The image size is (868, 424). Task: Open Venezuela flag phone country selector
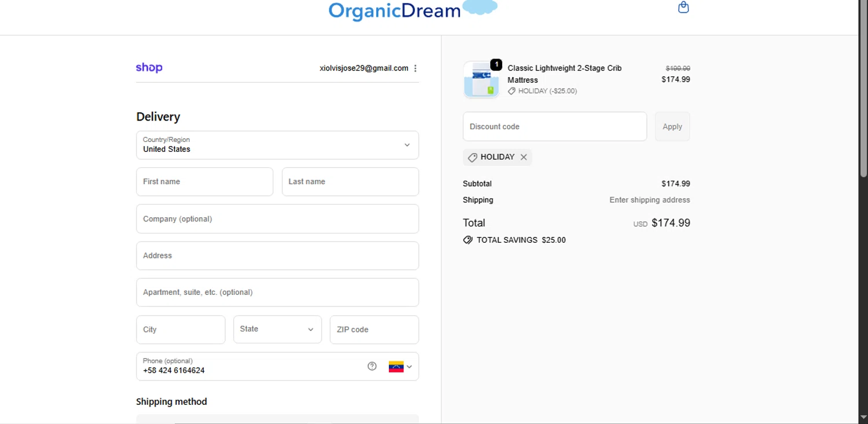(400, 367)
